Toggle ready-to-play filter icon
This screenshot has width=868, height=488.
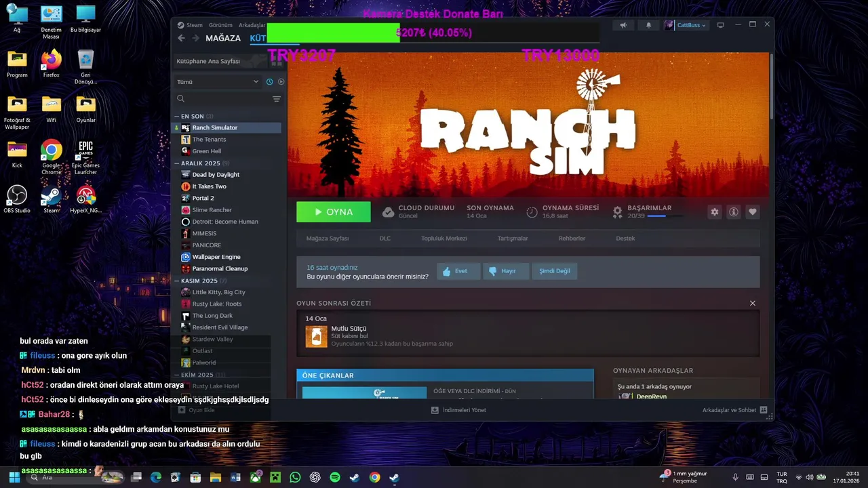tap(281, 82)
